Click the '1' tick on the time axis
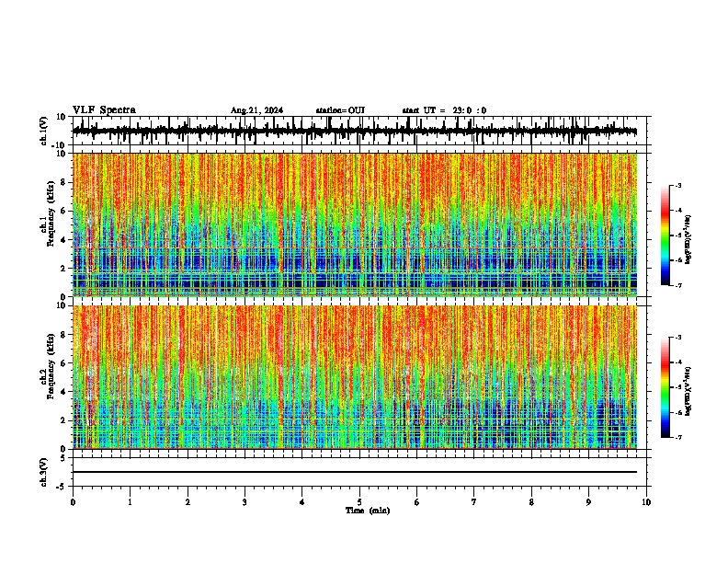Image resolution: width=728 pixels, height=563 pixels. pos(130,502)
